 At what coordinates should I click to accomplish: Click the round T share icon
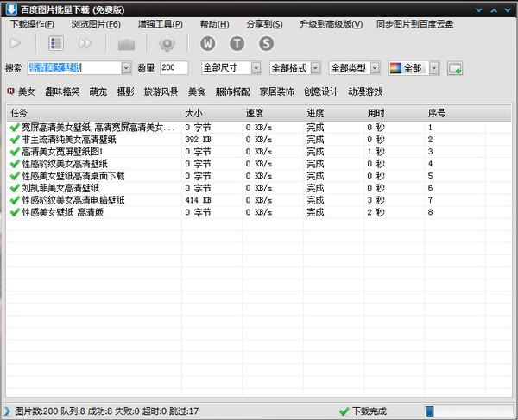[237, 43]
